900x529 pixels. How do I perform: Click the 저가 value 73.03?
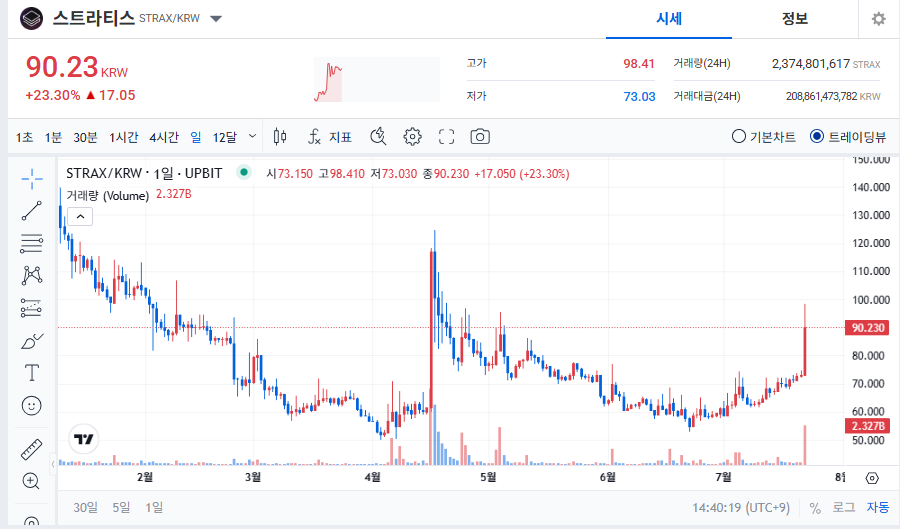click(x=639, y=96)
